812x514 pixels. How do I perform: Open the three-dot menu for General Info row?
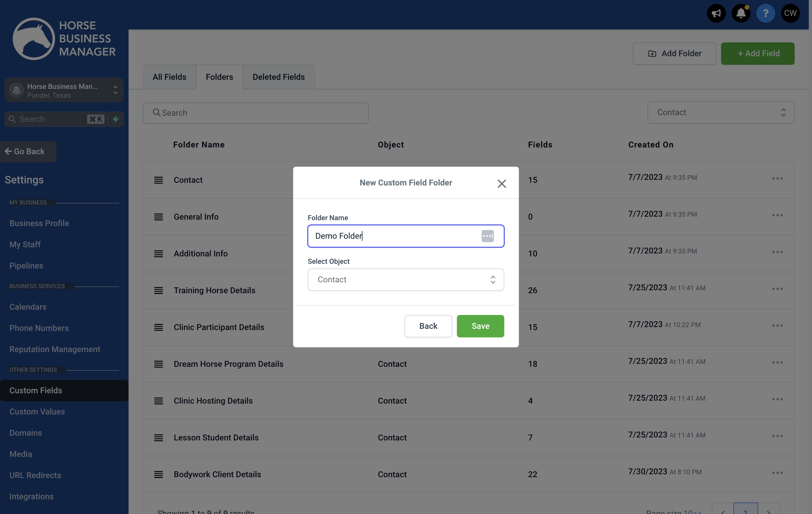777,215
